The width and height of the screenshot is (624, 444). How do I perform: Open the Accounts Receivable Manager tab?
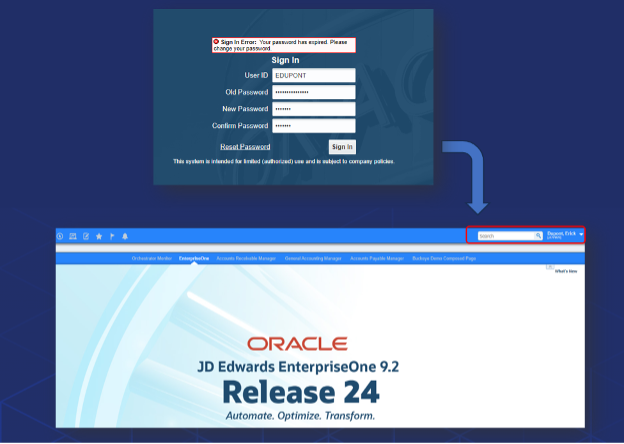click(x=246, y=259)
